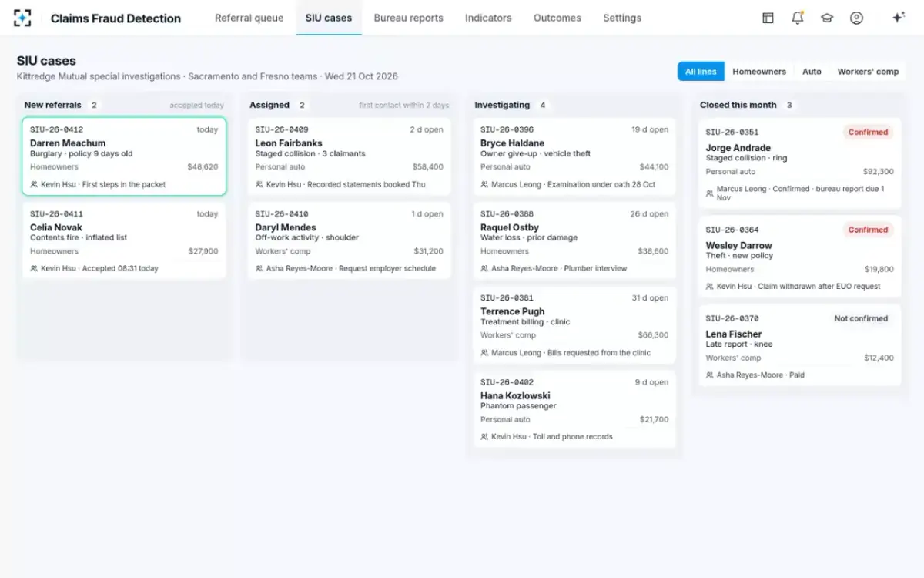Click assignee icon on the Bryce Haldane card
This screenshot has height=578, width=924.
pos(484,185)
